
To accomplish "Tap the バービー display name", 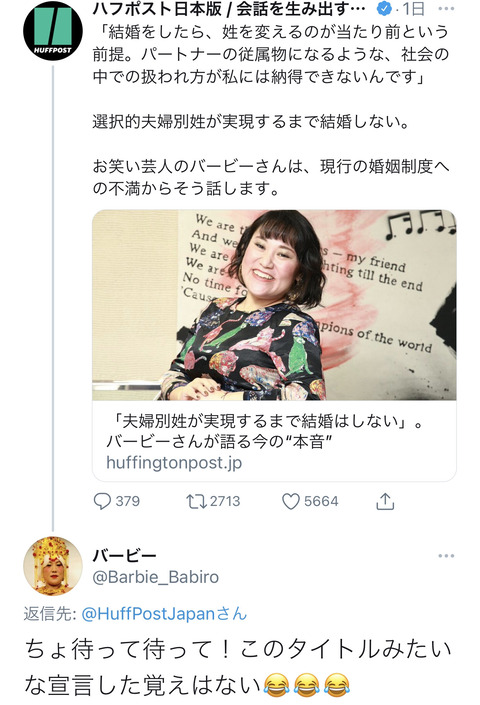I will (x=124, y=556).
